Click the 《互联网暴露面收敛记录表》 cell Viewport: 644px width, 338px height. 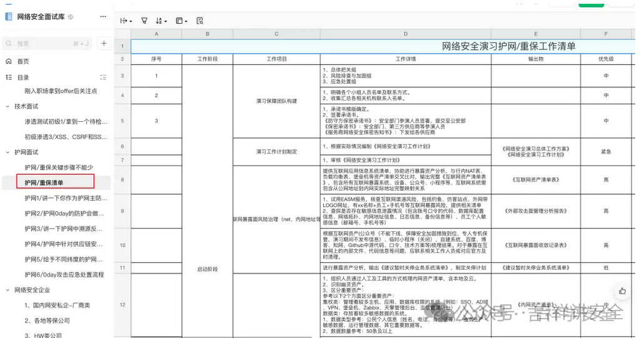(x=536, y=246)
